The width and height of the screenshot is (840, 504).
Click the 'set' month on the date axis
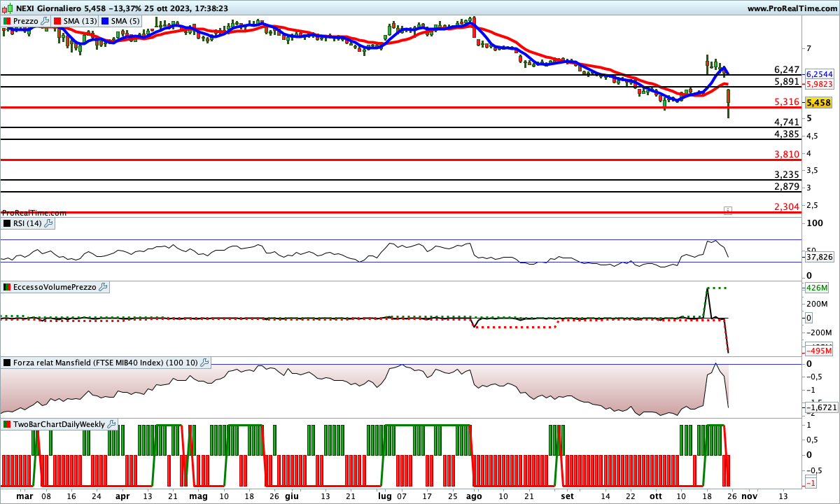tap(568, 496)
